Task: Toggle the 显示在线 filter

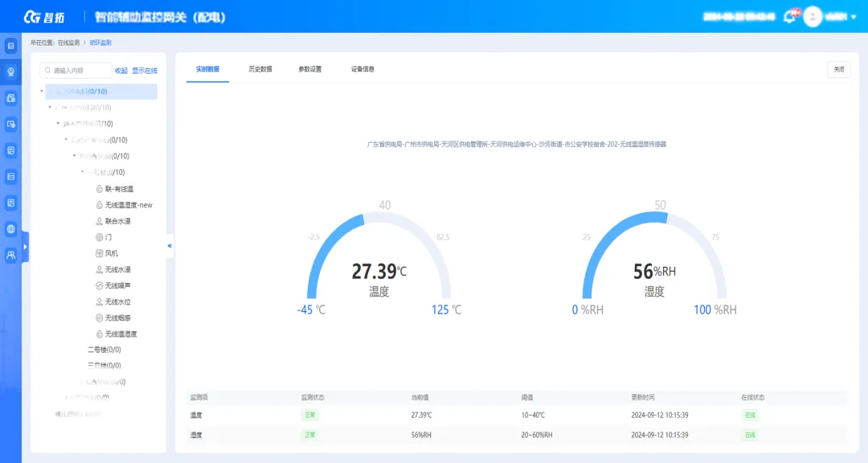Action: click(145, 71)
